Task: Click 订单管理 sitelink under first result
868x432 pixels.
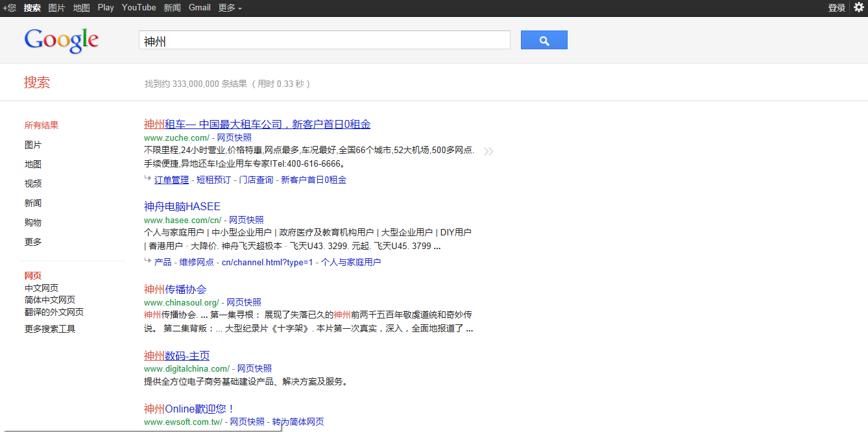Action: click(x=171, y=180)
